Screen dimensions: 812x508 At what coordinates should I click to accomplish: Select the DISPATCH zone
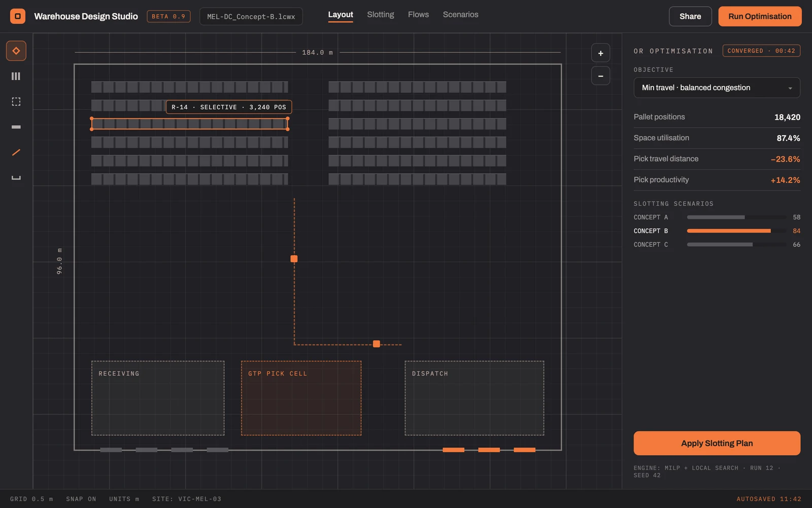pyautogui.click(x=475, y=398)
